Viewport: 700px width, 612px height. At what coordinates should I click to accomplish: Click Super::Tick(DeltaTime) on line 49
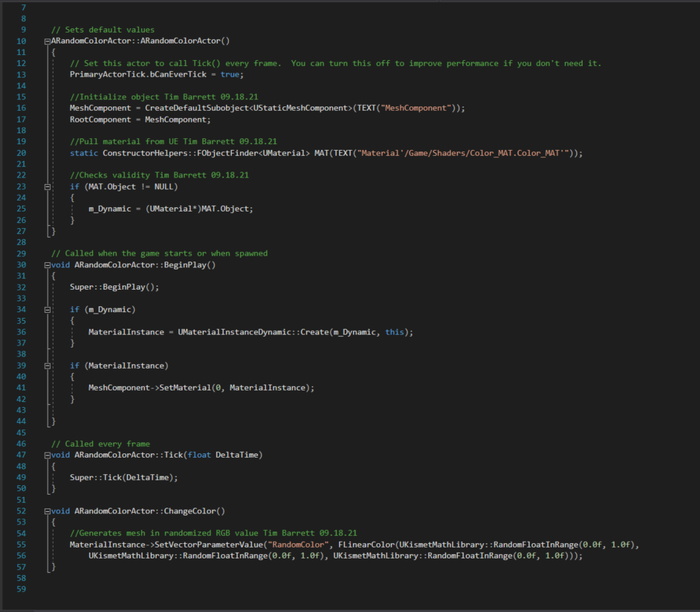(x=122, y=477)
